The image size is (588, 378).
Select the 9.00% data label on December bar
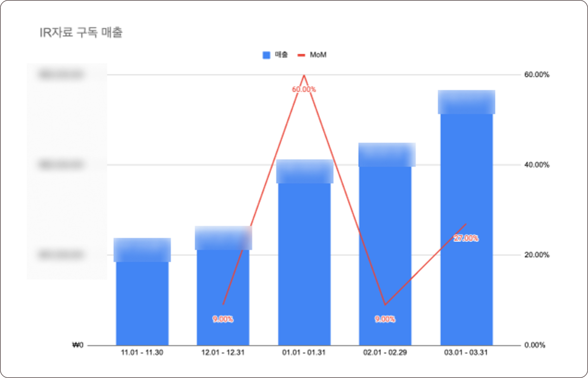(223, 319)
